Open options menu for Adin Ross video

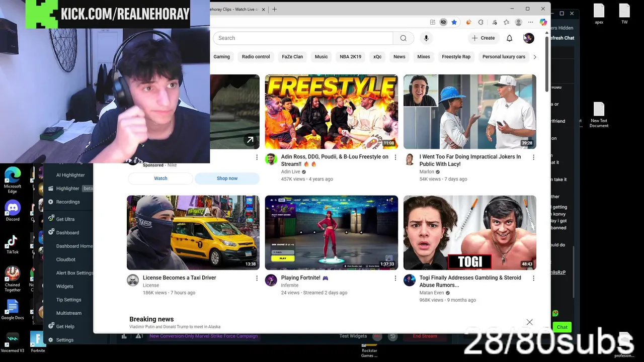[x=395, y=157]
